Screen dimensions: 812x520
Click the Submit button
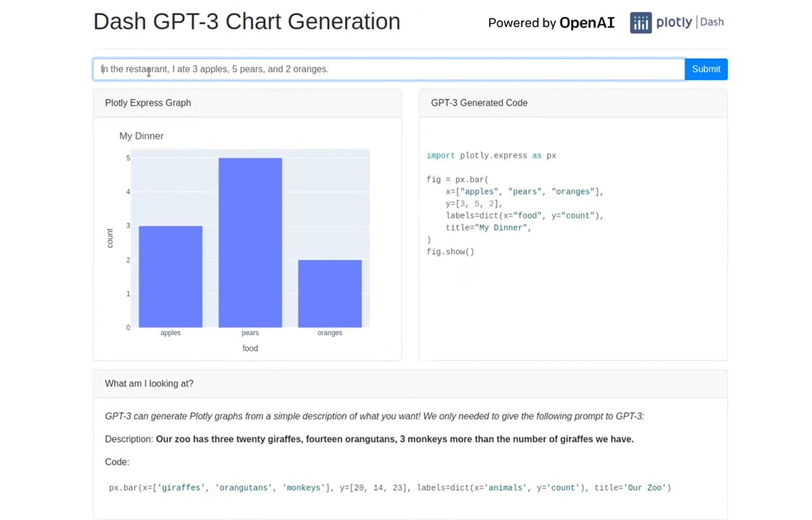click(x=706, y=69)
